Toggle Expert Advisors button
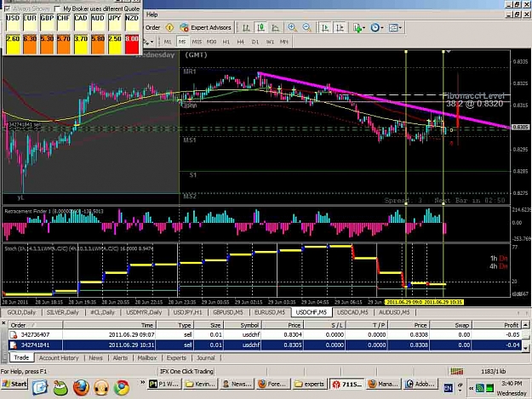 click(x=206, y=28)
